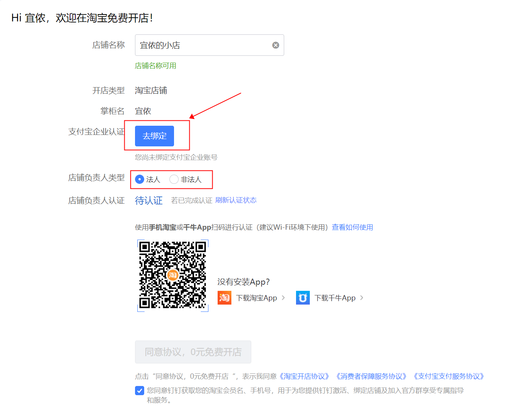Expand the chevron next to 下载千牛App

click(362, 298)
